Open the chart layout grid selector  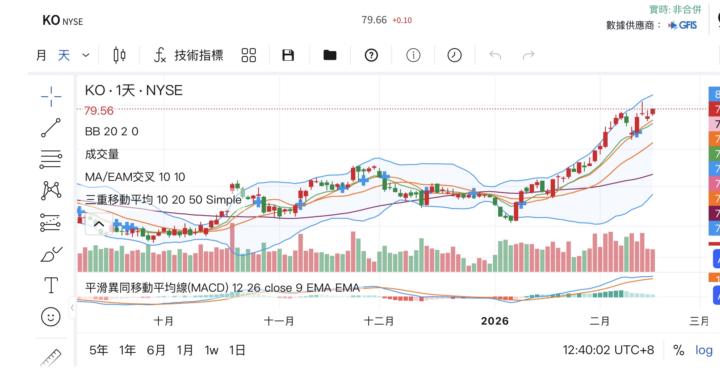(x=249, y=56)
